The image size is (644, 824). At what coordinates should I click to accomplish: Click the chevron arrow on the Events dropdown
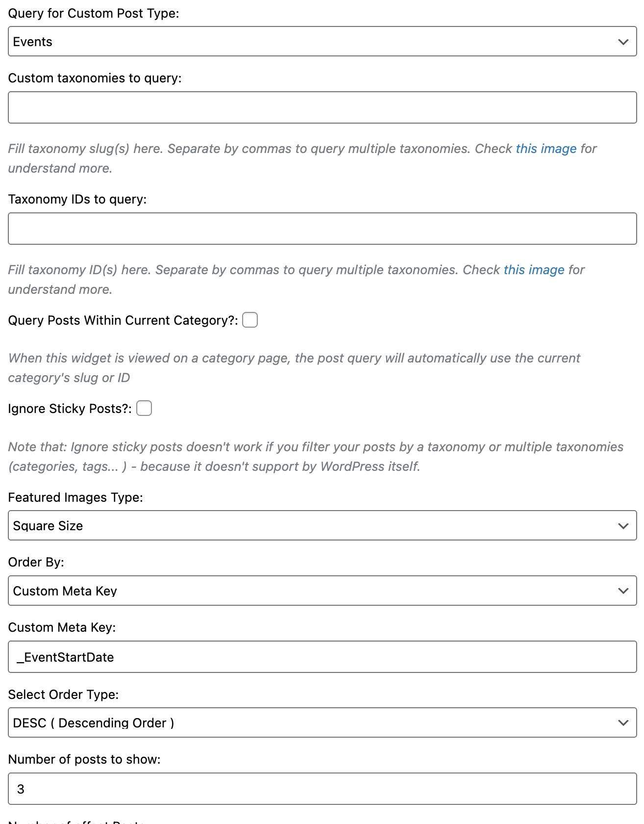(623, 42)
